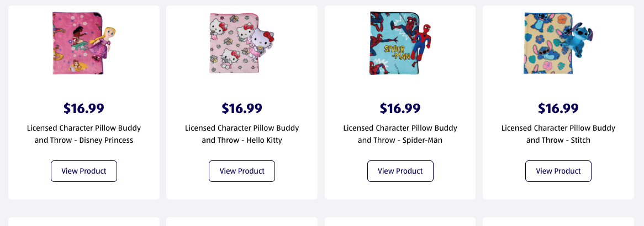Click the partially visible card below Spider-Man
644x226 pixels.
[x=400, y=222]
